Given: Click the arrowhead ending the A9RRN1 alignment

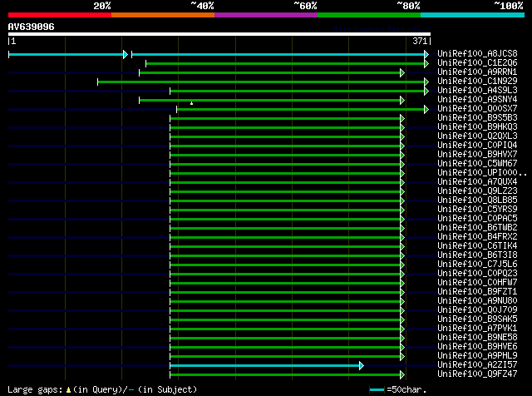Looking at the screenshot, I should [402, 72].
